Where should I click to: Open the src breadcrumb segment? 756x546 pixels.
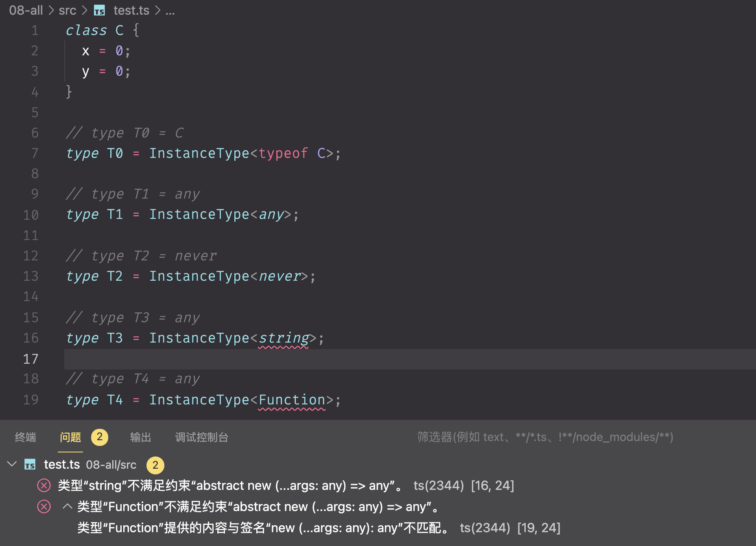(68, 10)
